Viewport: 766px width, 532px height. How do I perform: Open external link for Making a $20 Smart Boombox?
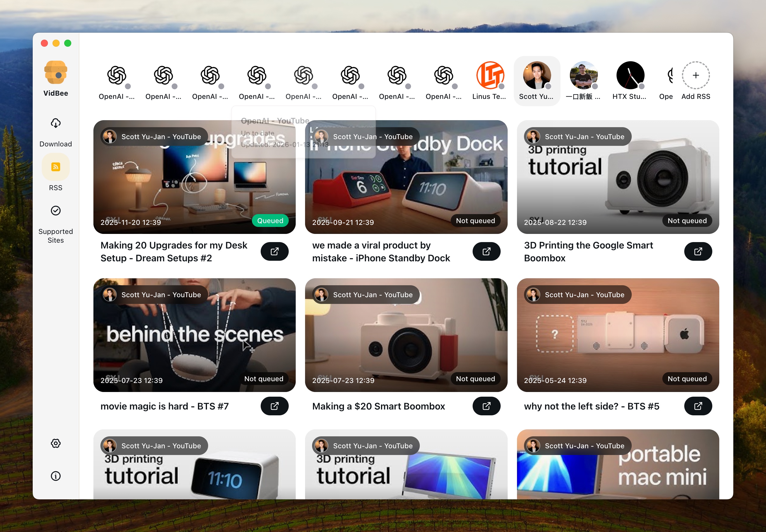[x=486, y=406]
